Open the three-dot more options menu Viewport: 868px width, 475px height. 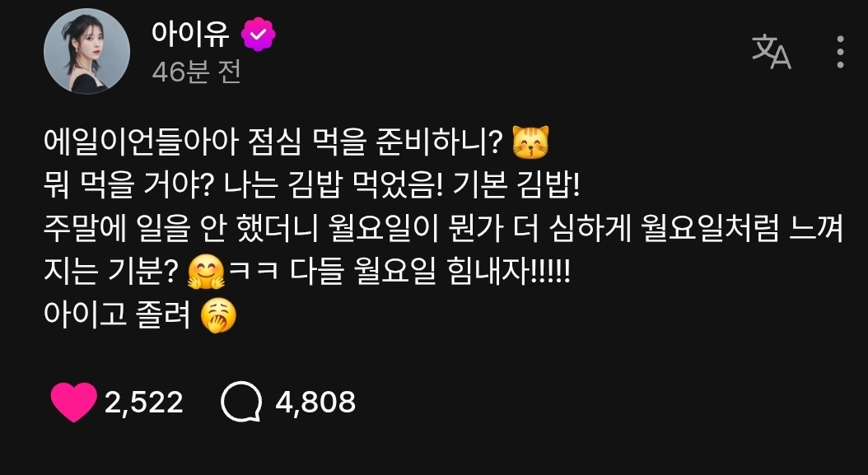840,52
